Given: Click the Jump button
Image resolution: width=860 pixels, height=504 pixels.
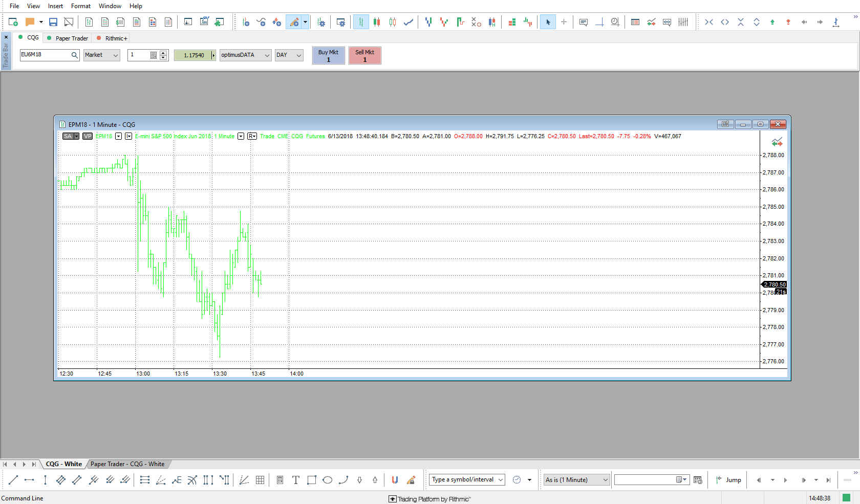Looking at the screenshot, I should coord(728,480).
